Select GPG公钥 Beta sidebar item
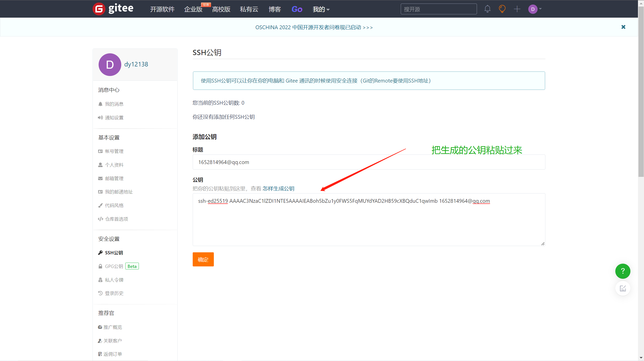Screen dimensions: 644x361 pyautogui.click(x=114, y=266)
